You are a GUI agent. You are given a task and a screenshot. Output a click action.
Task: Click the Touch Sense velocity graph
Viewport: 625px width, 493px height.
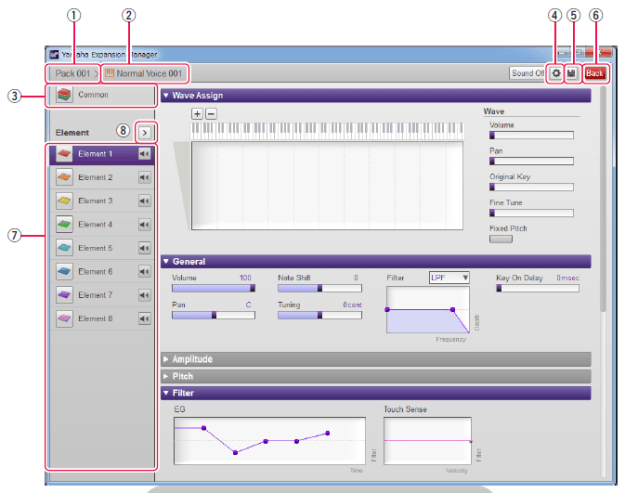pos(428,441)
